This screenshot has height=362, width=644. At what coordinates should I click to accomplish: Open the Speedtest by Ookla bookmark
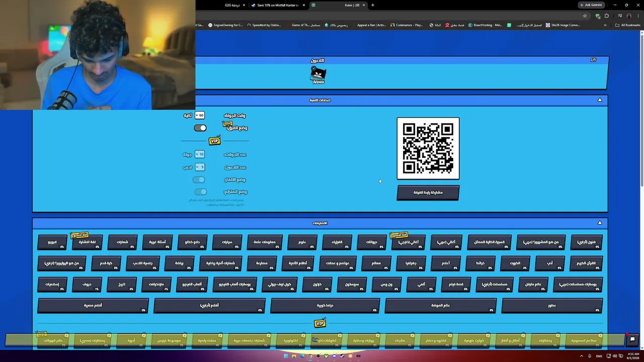(x=264, y=25)
